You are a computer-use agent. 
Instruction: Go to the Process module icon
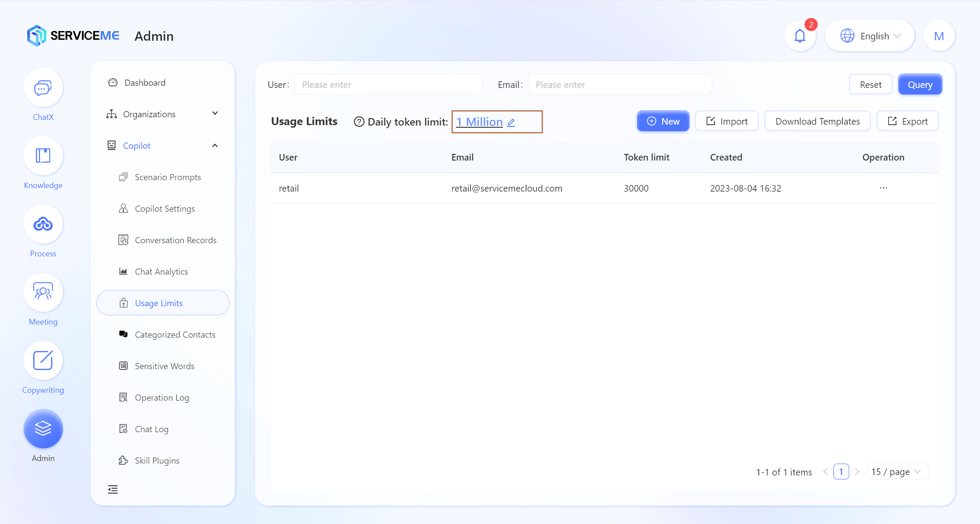point(43,224)
